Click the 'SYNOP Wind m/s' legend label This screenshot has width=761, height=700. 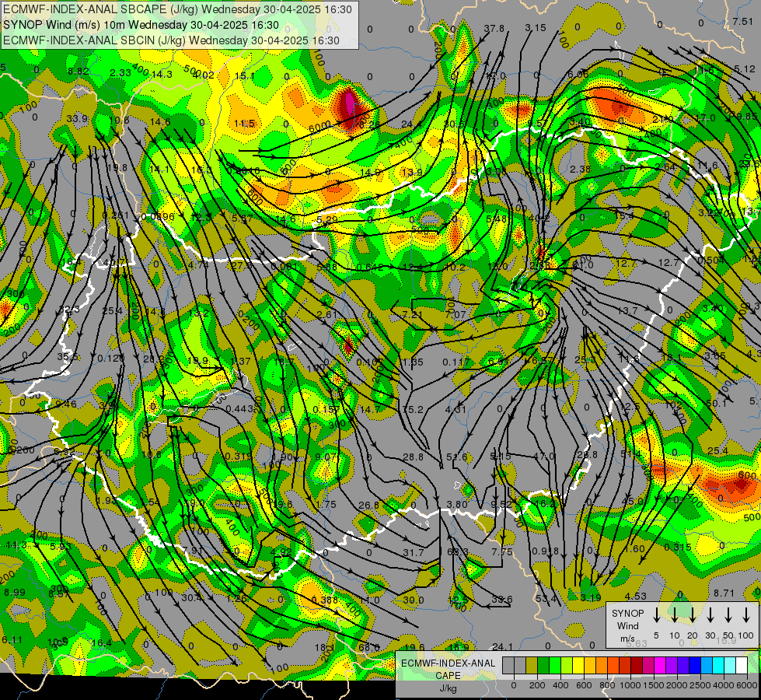[627, 625]
